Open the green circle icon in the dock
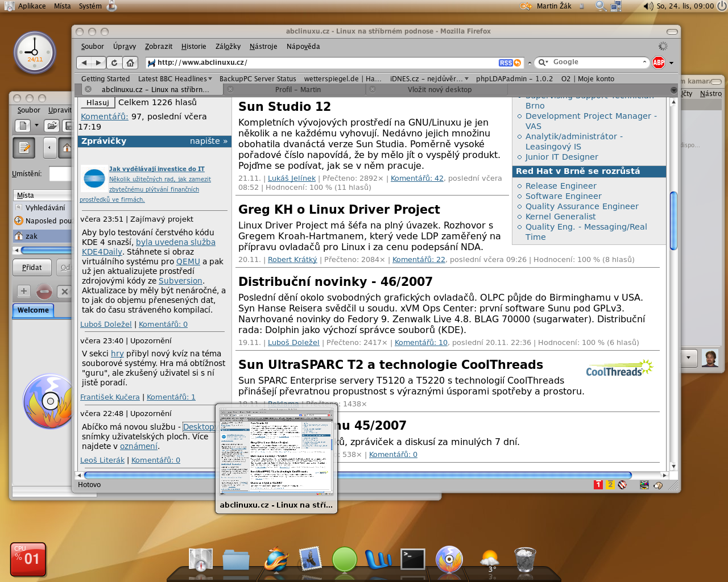 tap(344, 559)
